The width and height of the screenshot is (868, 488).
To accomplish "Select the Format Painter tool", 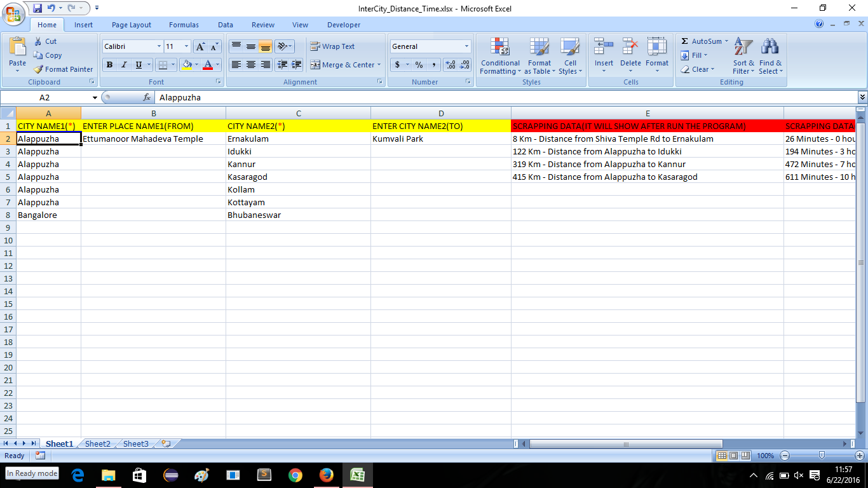I will coord(63,69).
